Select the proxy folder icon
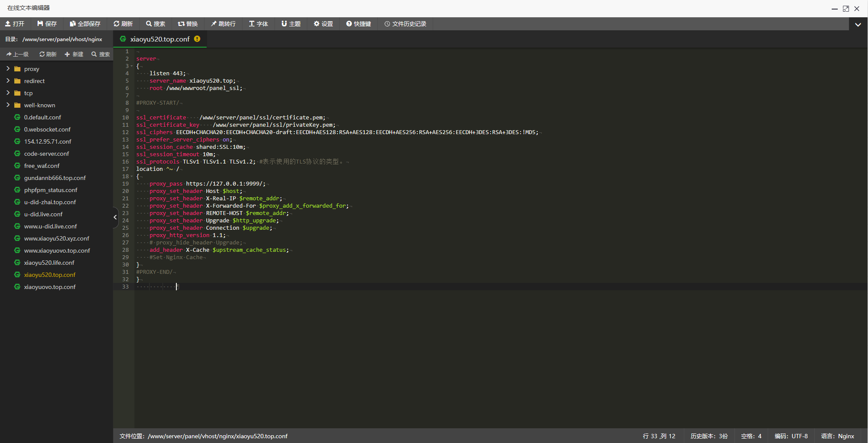 pos(17,69)
